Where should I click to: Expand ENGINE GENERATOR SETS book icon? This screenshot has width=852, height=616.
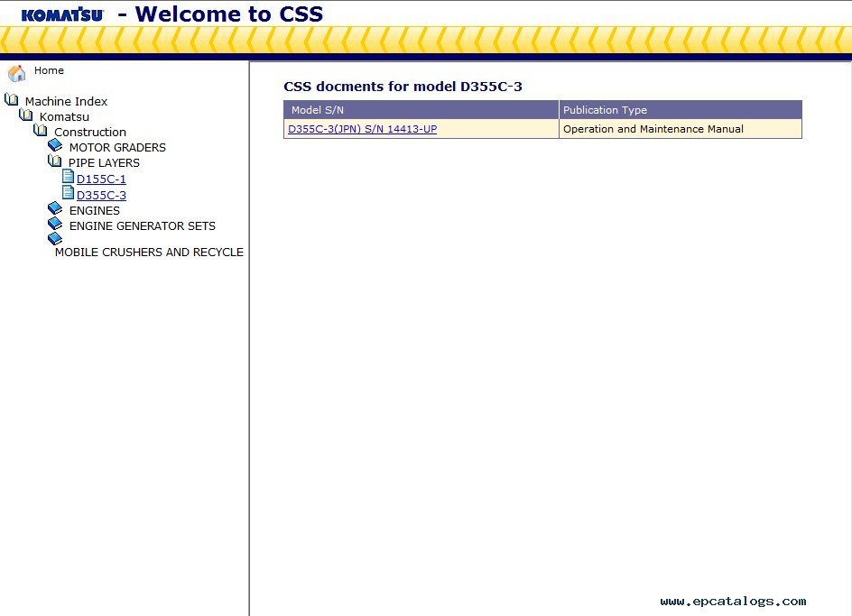pos(55,224)
